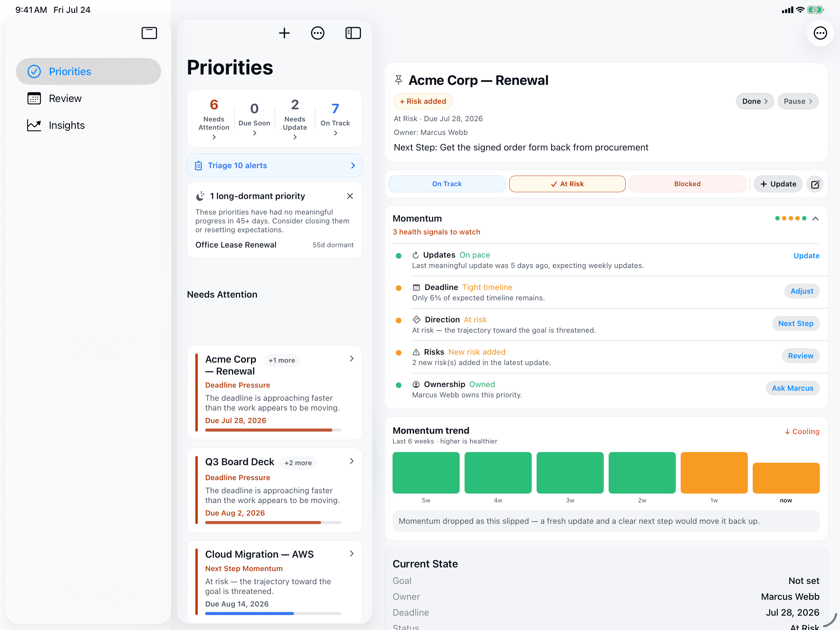
Task: Click the battery status icon
Action: click(x=816, y=10)
